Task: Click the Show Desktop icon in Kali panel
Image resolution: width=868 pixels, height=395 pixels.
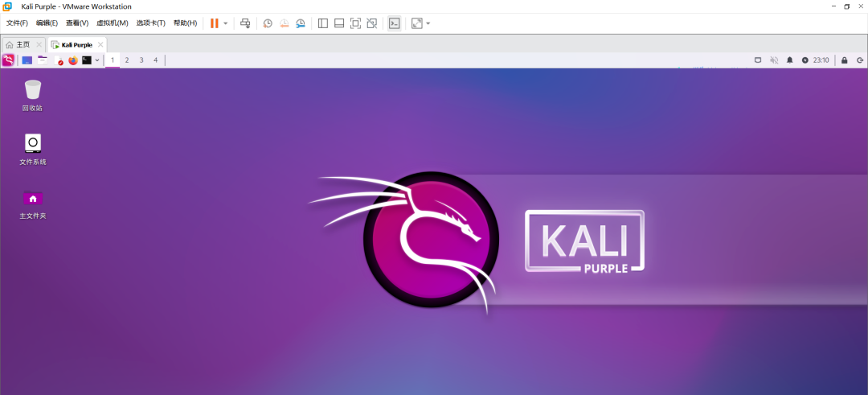Action: (x=27, y=60)
